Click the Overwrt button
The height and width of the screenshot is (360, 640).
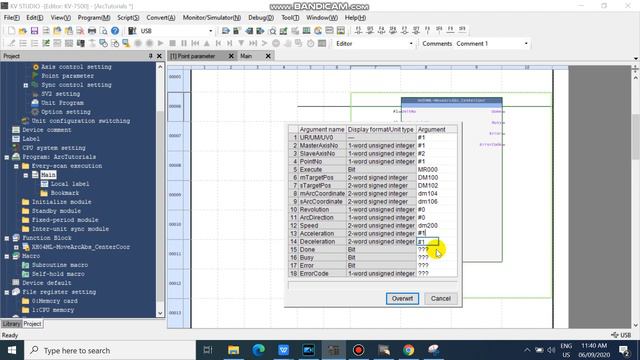402,298
